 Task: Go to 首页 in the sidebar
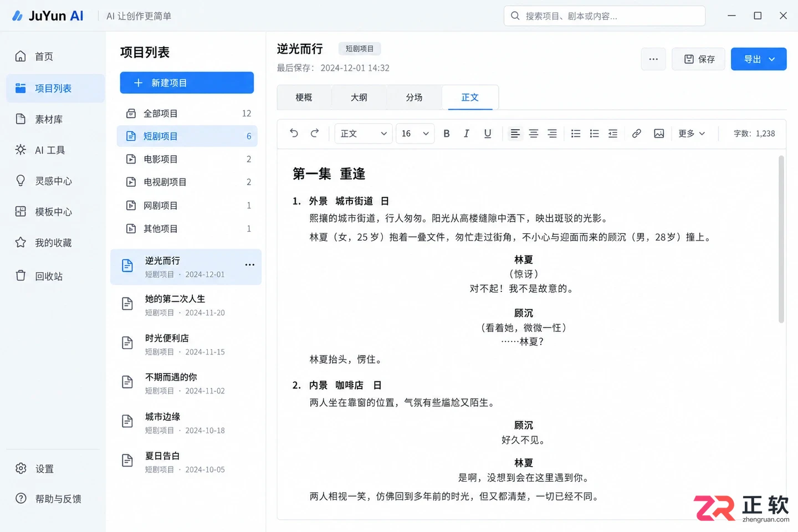pos(55,57)
